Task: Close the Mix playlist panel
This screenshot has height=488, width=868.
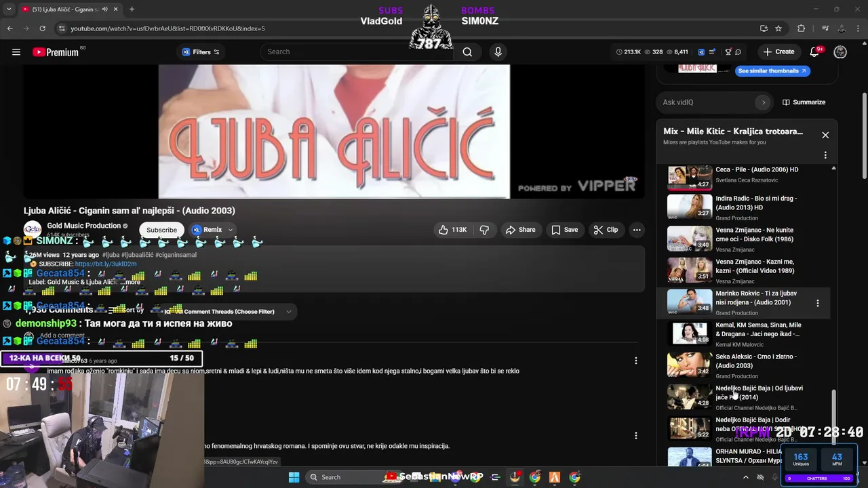Action: 825,135
